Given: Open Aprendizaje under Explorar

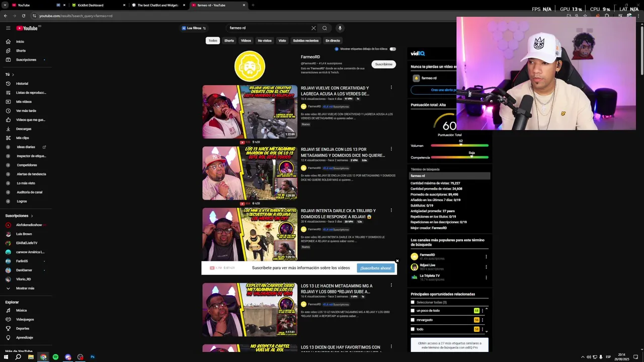Looking at the screenshot, I should click(x=24, y=337).
